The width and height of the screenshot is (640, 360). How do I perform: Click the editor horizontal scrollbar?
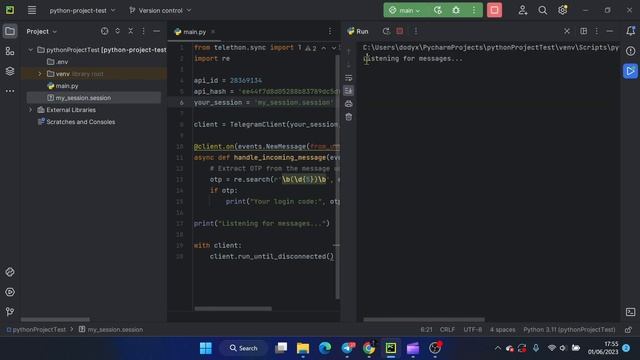click(x=233, y=309)
